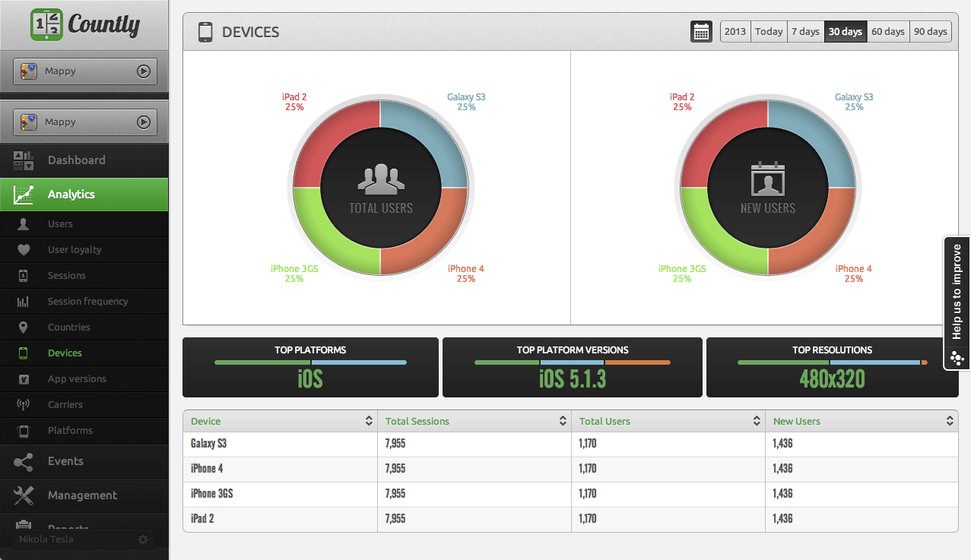
Task: Click the Countries map pin icon
Action: point(24,327)
